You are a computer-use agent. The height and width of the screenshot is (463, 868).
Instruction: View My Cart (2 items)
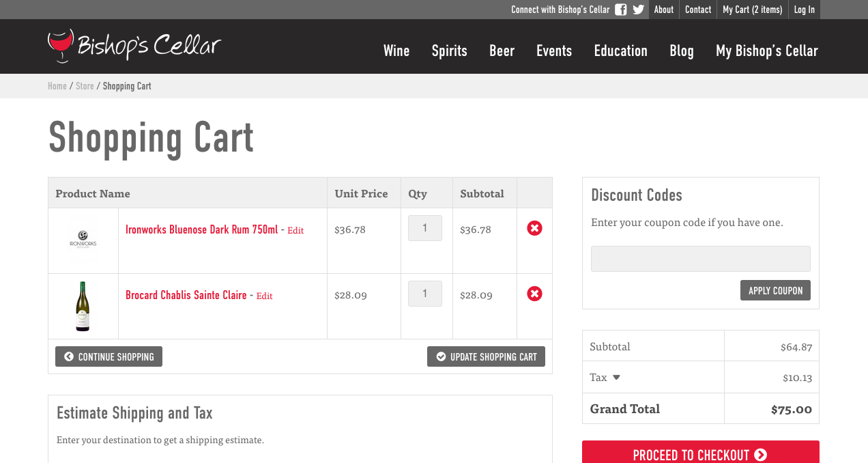pyautogui.click(x=753, y=10)
